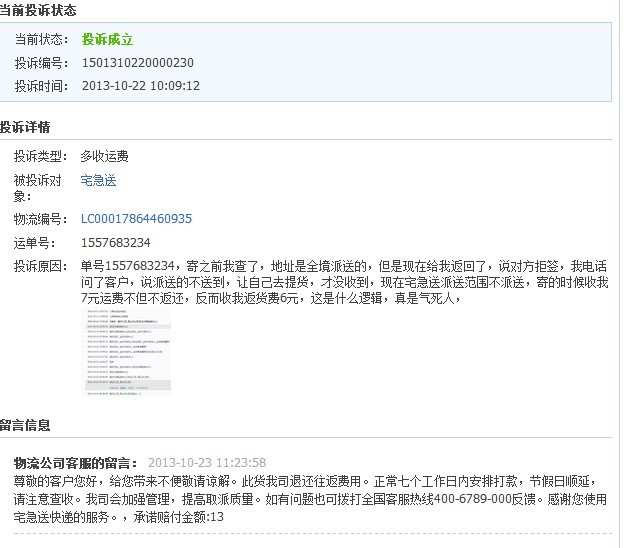Click the 当前状态 field label

click(40, 40)
